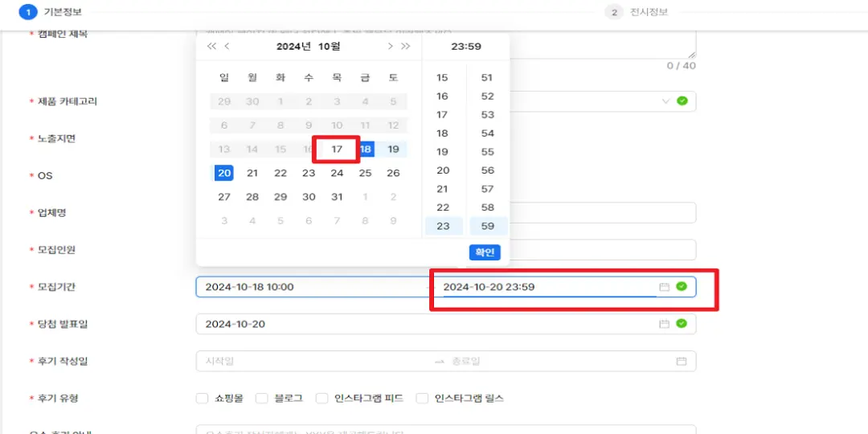Open the 10월 month selector in calendar header

[x=330, y=47]
